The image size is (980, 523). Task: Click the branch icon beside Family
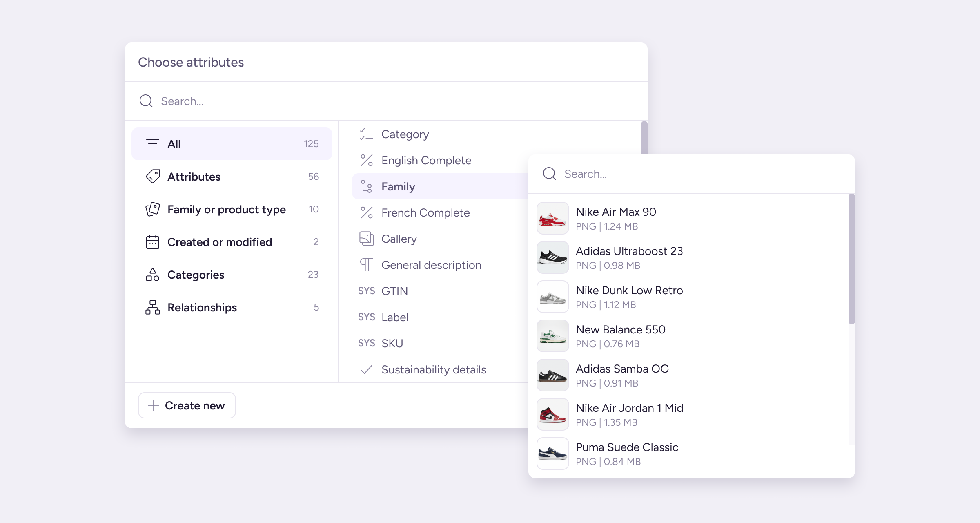[367, 186]
